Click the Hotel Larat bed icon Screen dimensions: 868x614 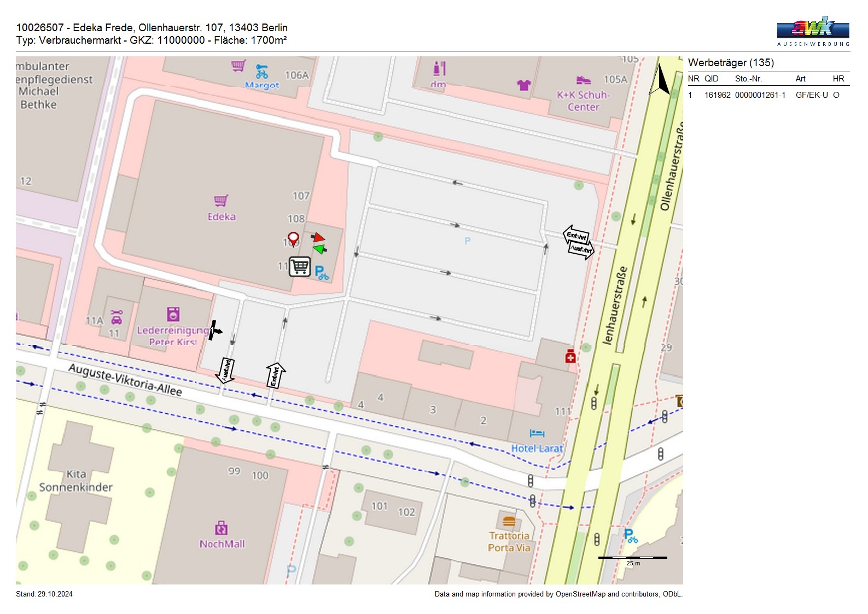[x=537, y=434]
